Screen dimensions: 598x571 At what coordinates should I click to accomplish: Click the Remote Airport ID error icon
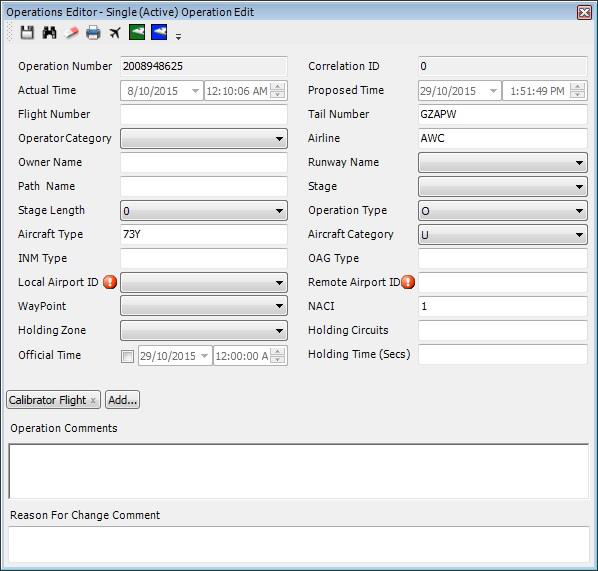coord(408,282)
